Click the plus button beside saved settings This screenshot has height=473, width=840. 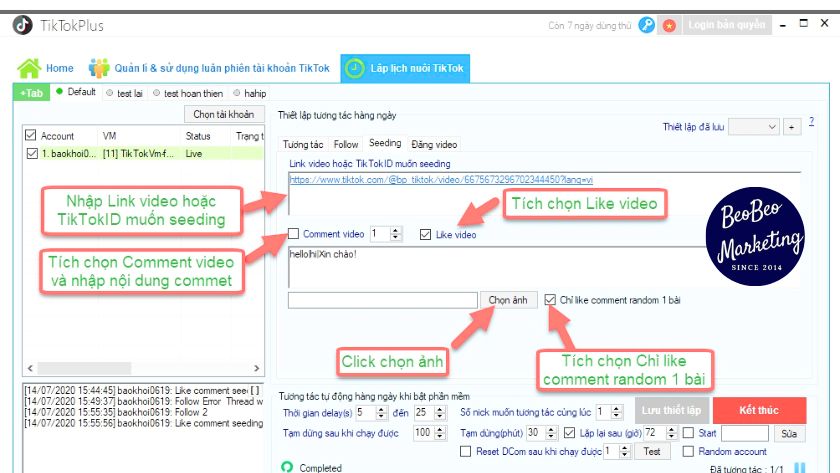(791, 127)
